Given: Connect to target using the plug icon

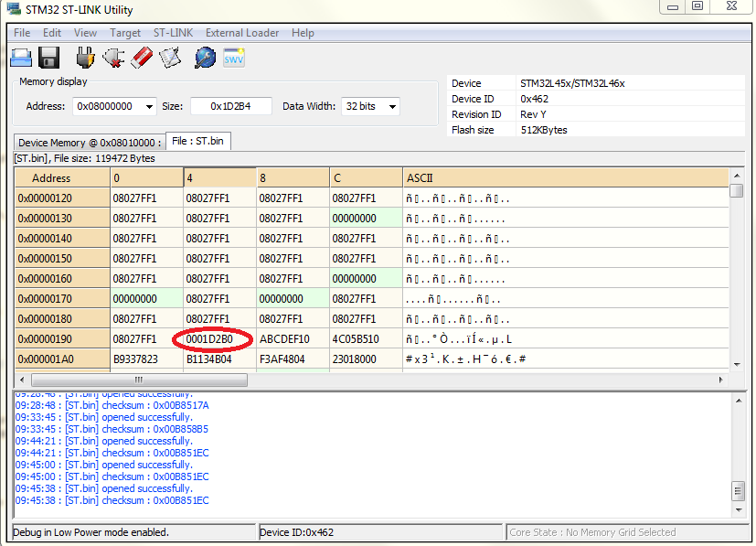Looking at the screenshot, I should click(85, 58).
